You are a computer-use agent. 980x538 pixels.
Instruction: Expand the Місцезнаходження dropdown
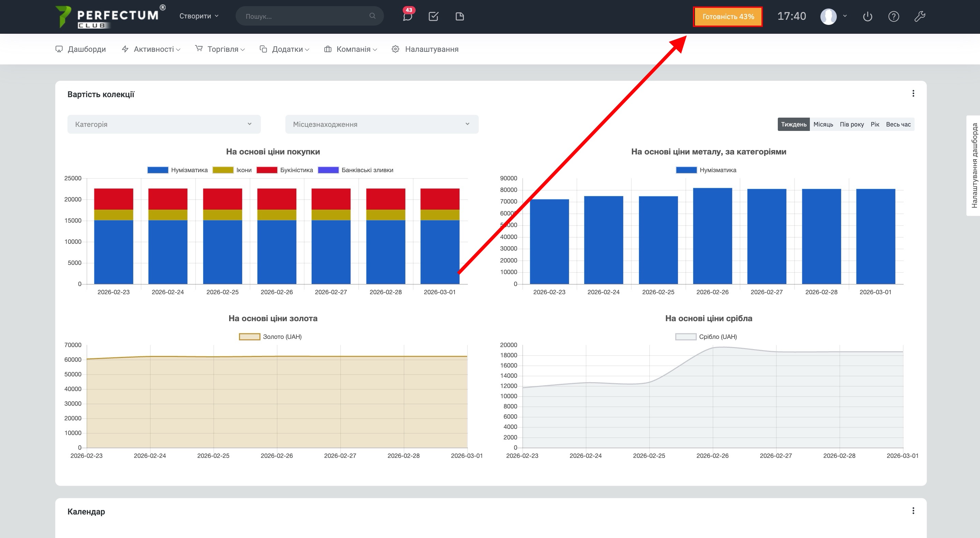[382, 124]
